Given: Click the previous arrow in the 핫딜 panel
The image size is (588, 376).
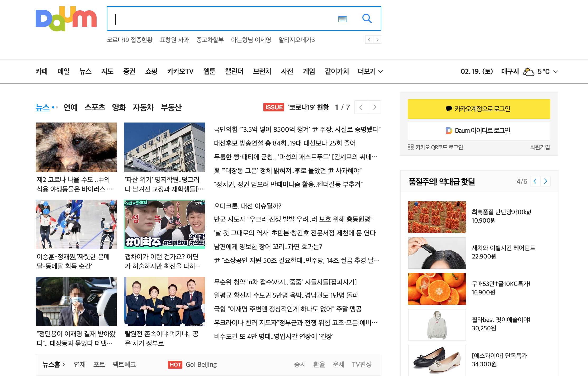Looking at the screenshot, I should click(x=535, y=181).
